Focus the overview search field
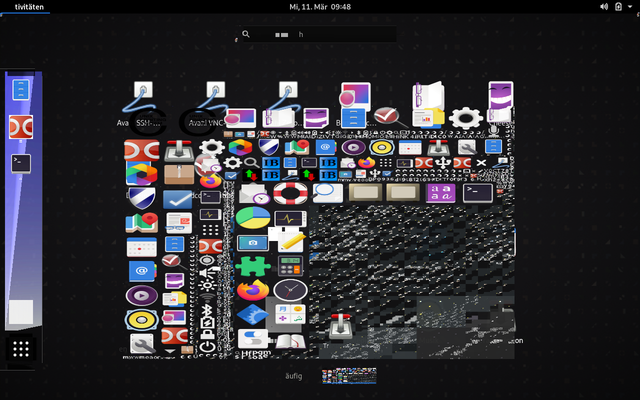Screen dimensions: 640x400 coord(318,34)
